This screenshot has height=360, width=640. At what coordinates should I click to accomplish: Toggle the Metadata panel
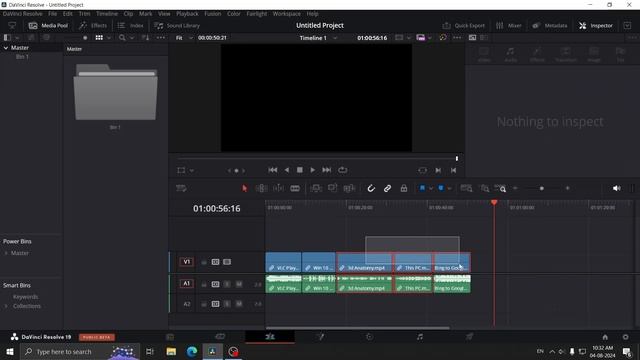[550, 25]
